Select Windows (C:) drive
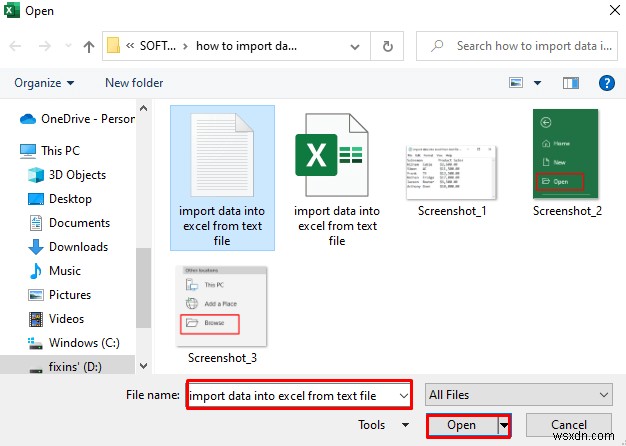626x446 pixels. [x=73, y=343]
